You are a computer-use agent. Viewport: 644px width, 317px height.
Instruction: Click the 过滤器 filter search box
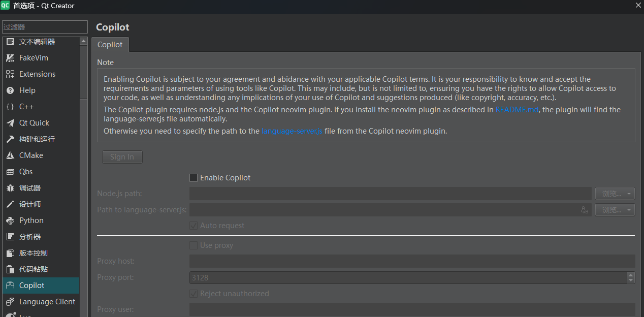tap(45, 27)
